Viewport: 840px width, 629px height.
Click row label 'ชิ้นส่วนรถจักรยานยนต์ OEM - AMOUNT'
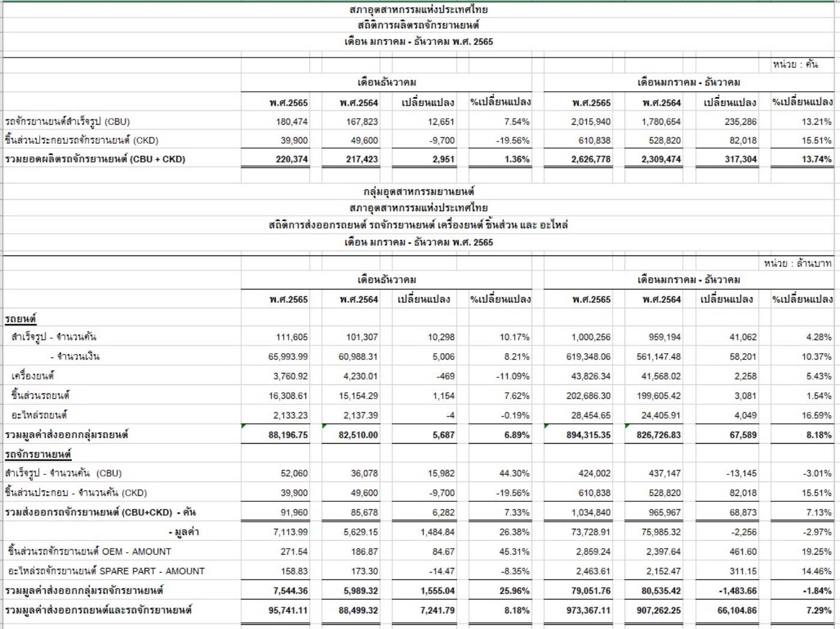pyautogui.click(x=89, y=552)
